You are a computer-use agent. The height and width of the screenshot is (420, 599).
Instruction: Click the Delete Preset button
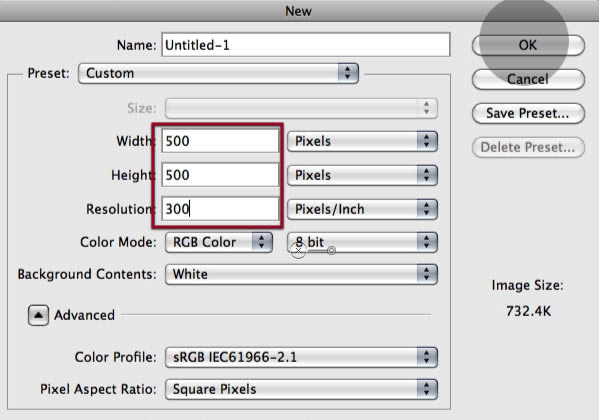[528, 147]
